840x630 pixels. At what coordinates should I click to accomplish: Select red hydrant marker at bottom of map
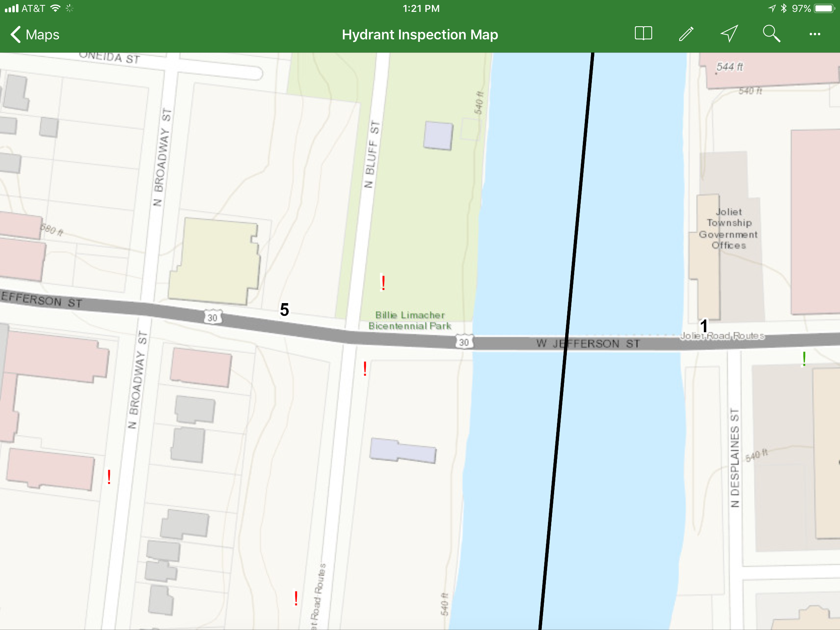296,598
